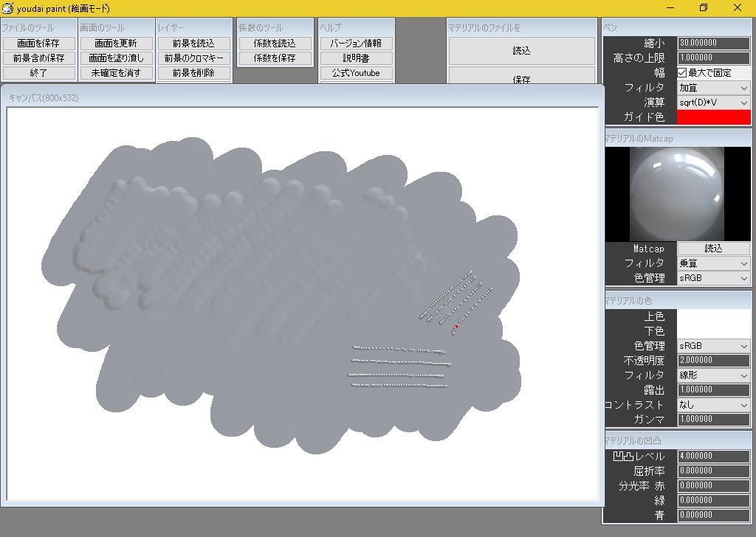Click the 縮小 value field showing 30.000000
This screenshot has width=756, height=537.
point(713,43)
